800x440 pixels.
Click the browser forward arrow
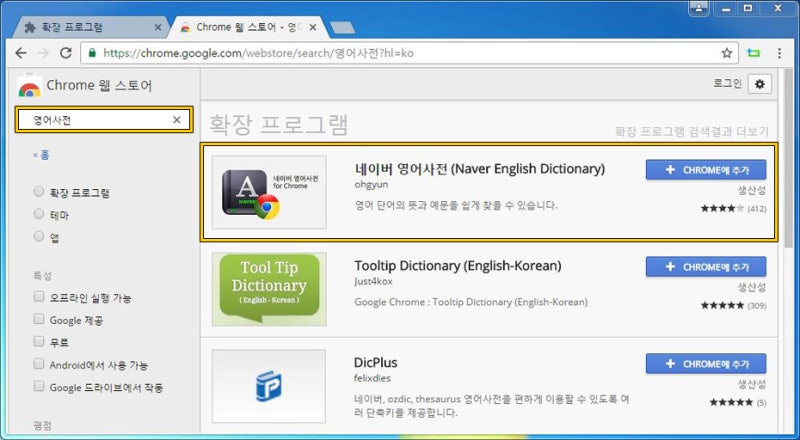[x=43, y=53]
